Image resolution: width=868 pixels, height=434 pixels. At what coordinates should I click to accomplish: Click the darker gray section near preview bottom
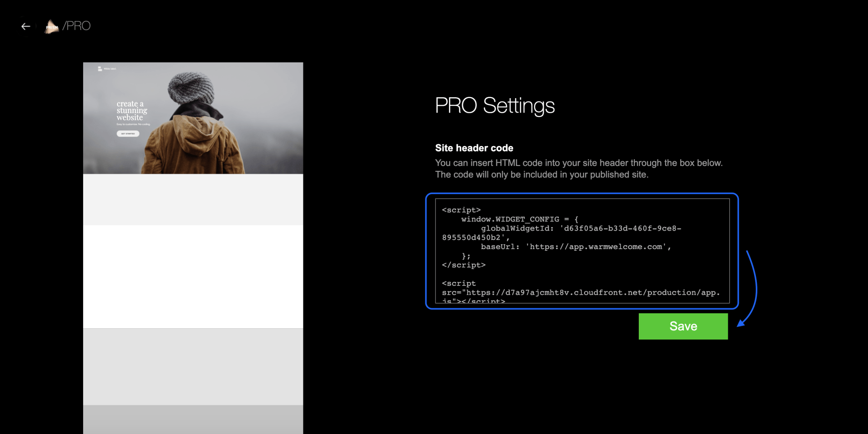tap(193, 420)
